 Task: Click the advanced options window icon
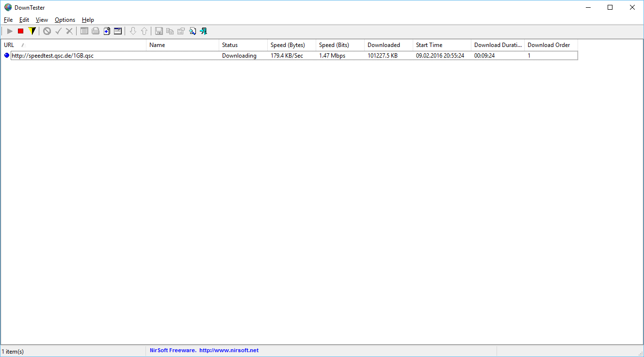[118, 31]
